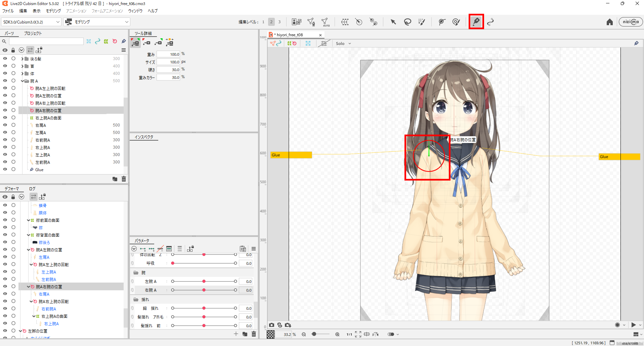Toggle visibility of 腕A左上腕の回転 item
Viewport: 644px width, 346px height.
pyautogui.click(x=5, y=88)
